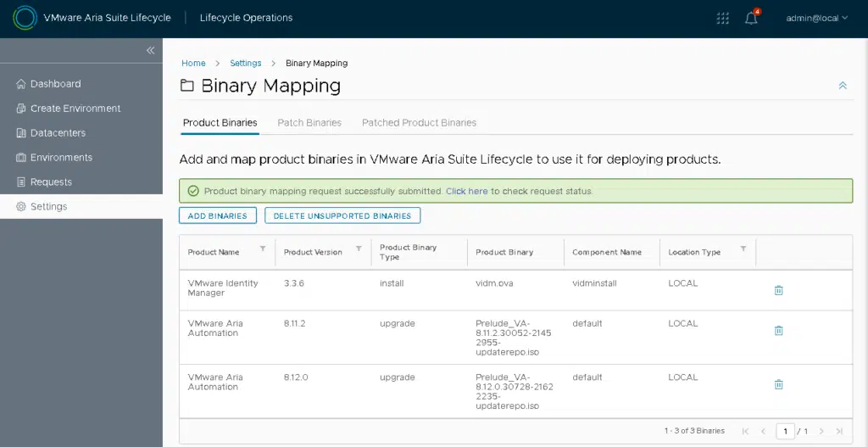
Task: Open the Location Type column filter
Action: (x=743, y=249)
